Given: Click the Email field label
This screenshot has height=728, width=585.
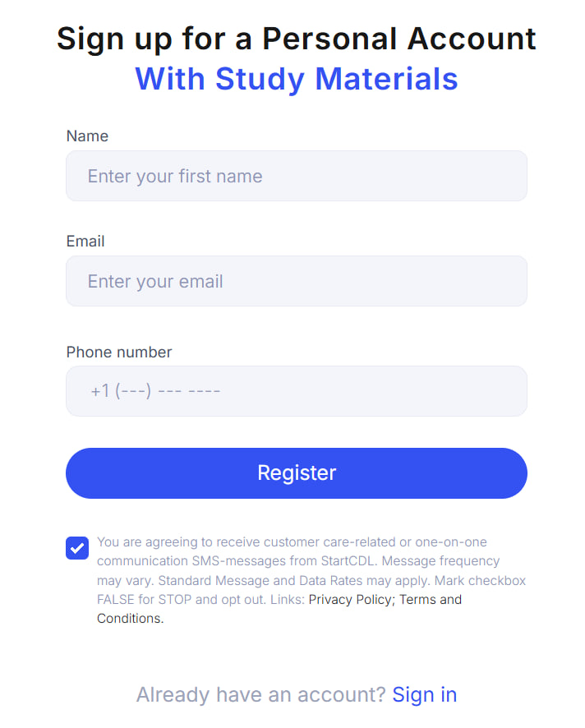Looking at the screenshot, I should tap(85, 242).
